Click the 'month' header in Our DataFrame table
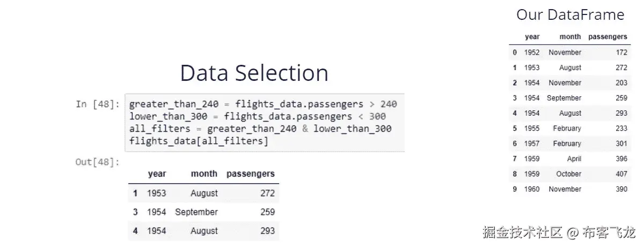 point(570,37)
